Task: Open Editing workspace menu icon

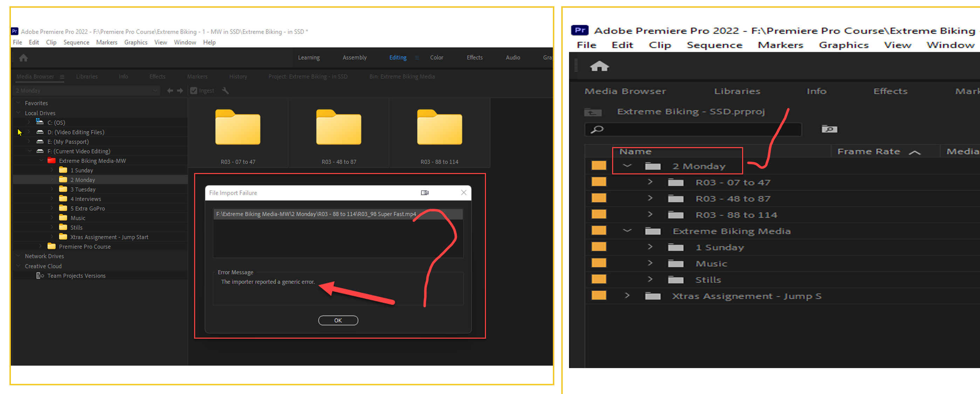Action: coord(417,58)
